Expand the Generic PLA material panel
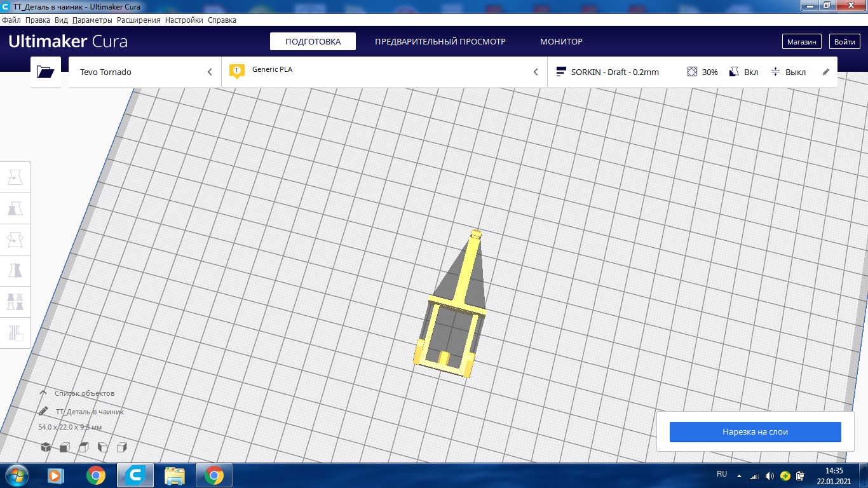This screenshot has height=488, width=868. click(384, 72)
